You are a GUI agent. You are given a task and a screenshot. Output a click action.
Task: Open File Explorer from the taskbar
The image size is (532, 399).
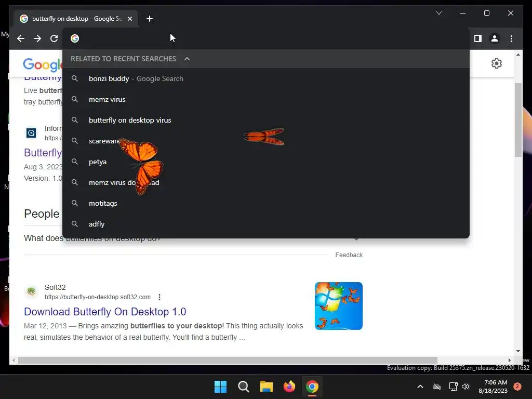pos(267,387)
